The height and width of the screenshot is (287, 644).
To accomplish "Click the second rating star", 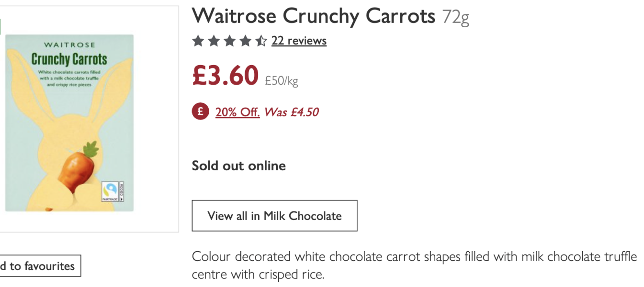I will pyautogui.click(x=214, y=41).
